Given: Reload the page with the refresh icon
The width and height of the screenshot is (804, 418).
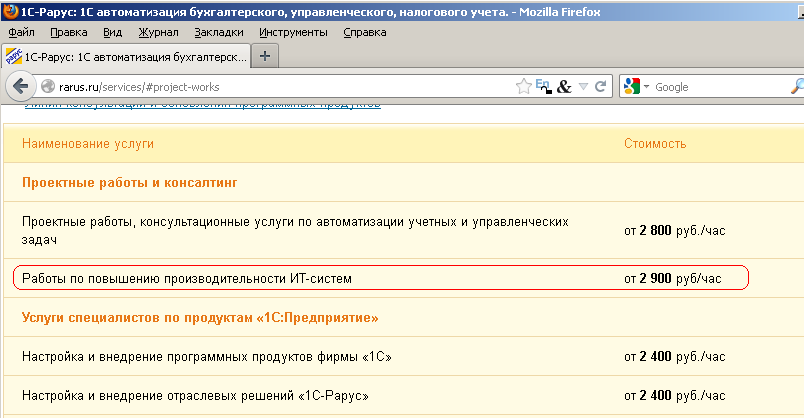Looking at the screenshot, I should point(600,87).
